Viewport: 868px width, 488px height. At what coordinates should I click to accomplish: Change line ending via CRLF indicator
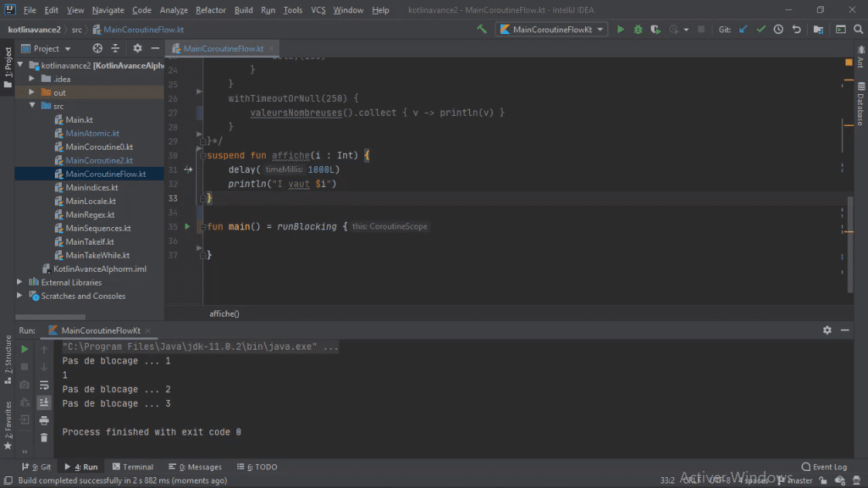690,480
